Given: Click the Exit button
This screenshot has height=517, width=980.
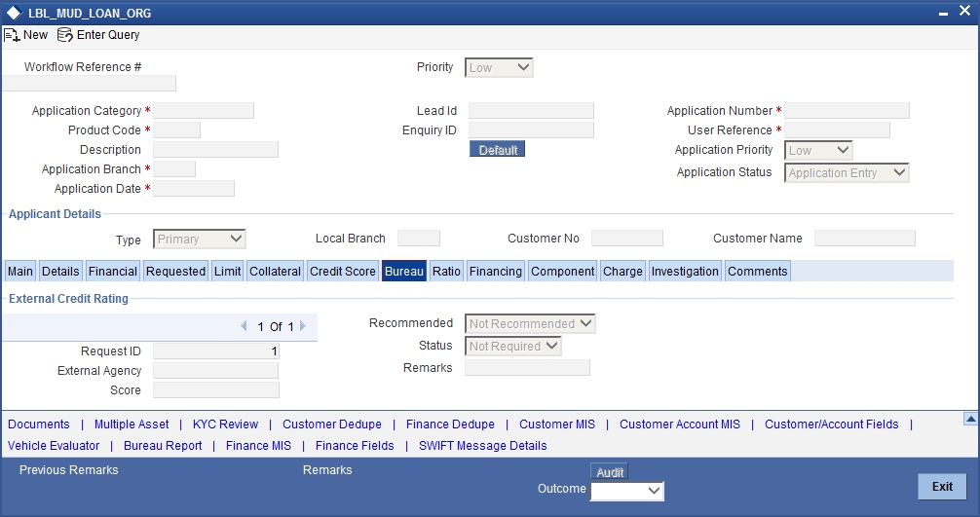Looking at the screenshot, I should pyautogui.click(x=942, y=487).
